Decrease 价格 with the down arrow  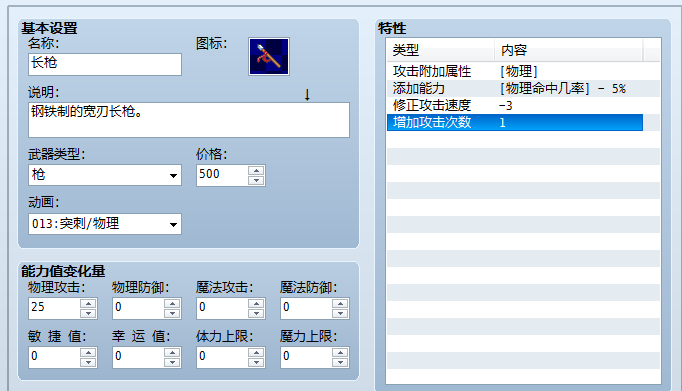pos(256,180)
